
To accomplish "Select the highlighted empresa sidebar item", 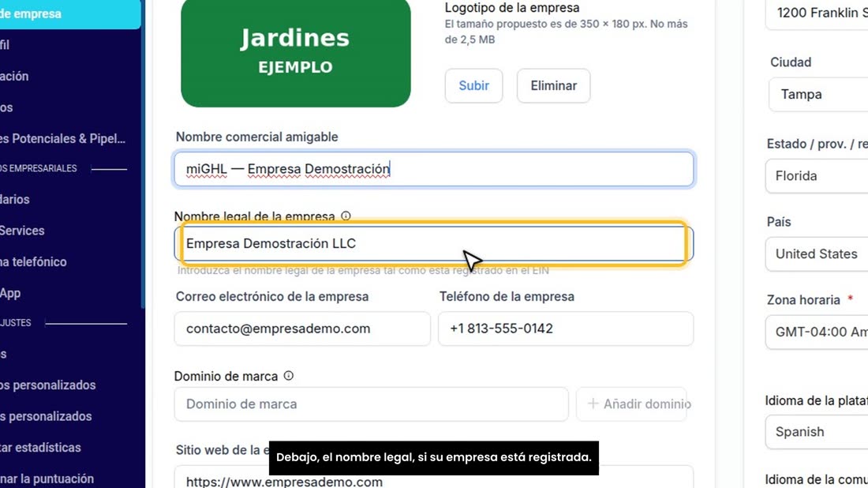I will (x=70, y=14).
